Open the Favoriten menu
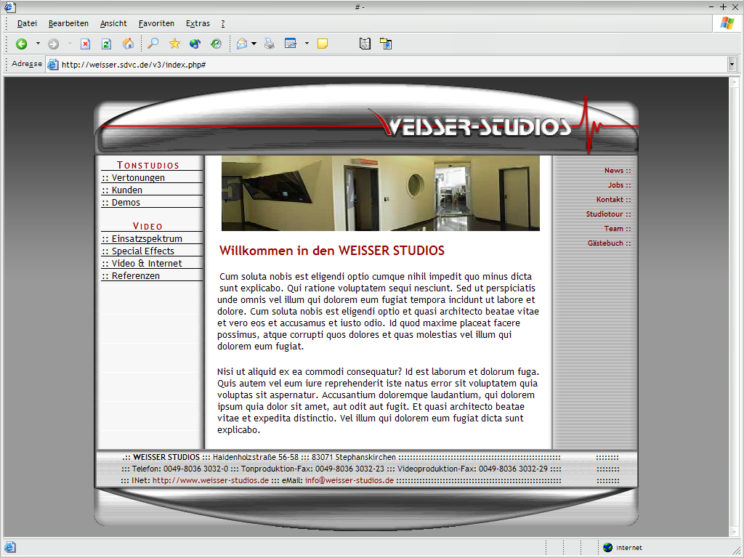The image size is (744, 558). point(157,23)
